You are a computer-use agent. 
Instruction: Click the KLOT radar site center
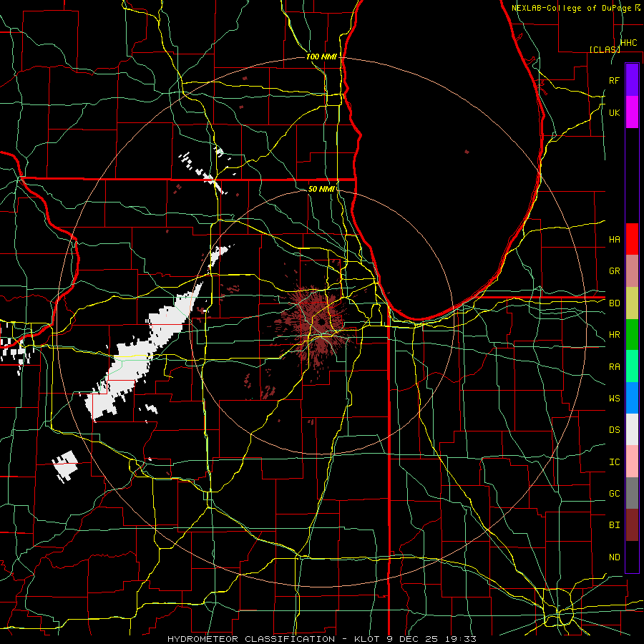point(321,321)
